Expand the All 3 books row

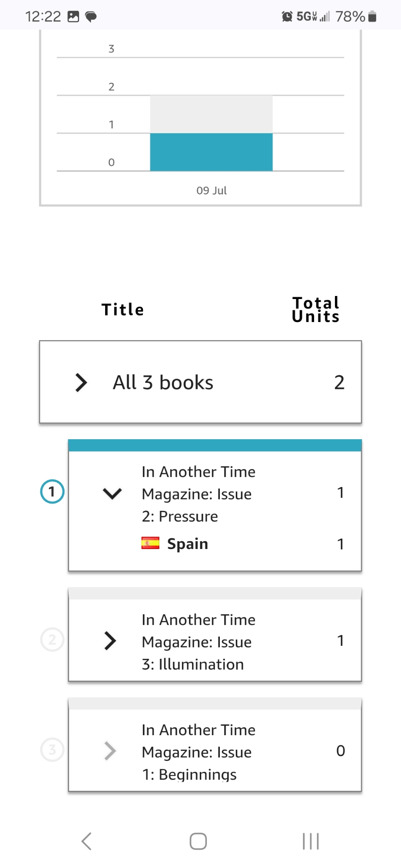[81, 382]
